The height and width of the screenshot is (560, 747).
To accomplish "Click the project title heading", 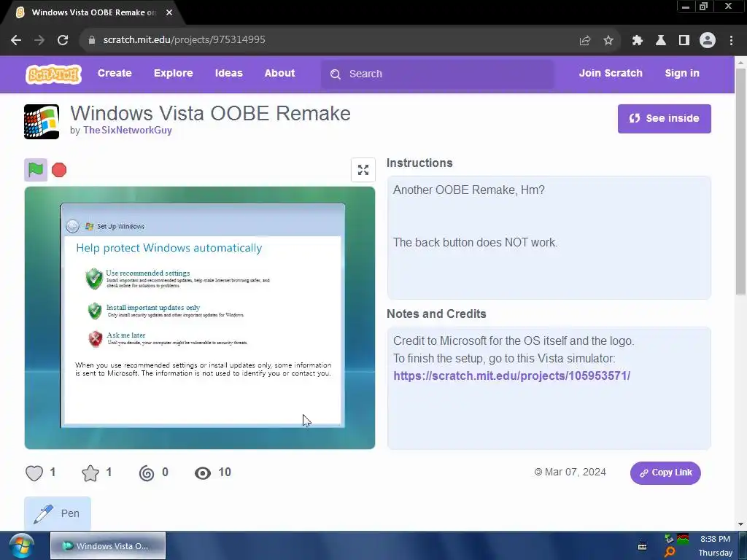I will [211, 113].
